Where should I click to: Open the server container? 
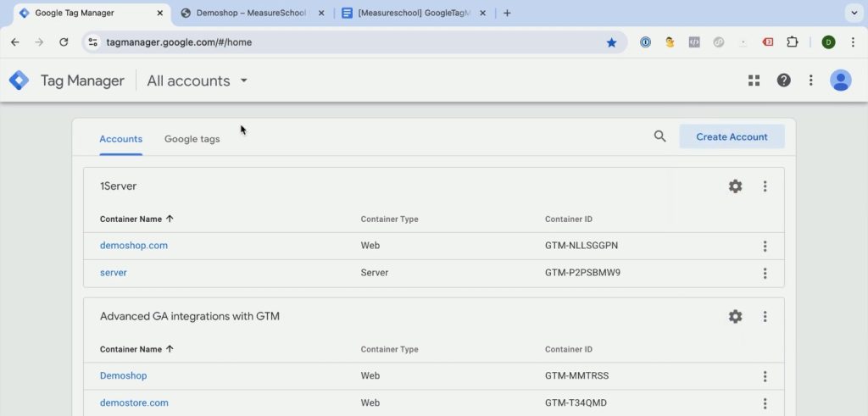click(x=114, y=273)
